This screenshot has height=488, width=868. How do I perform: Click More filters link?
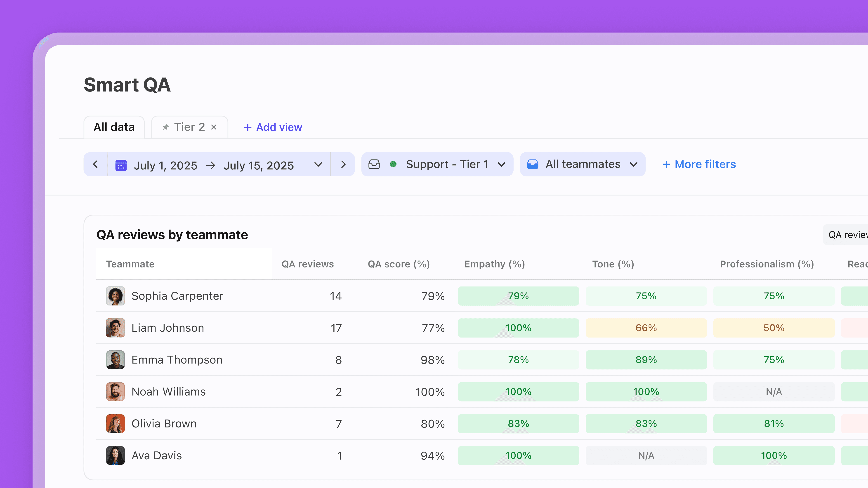tap(699, 164)
